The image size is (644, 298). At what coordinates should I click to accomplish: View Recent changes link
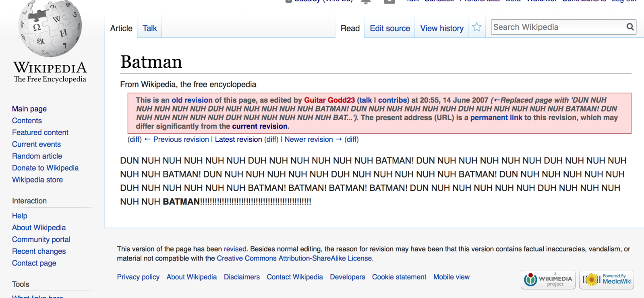coord(39,251)
